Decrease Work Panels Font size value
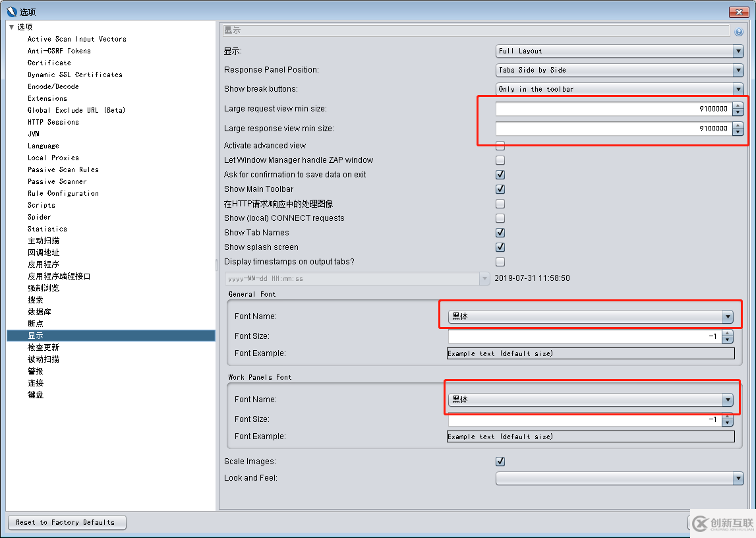Viewport: 756px width, 538px height. (727, 423)
